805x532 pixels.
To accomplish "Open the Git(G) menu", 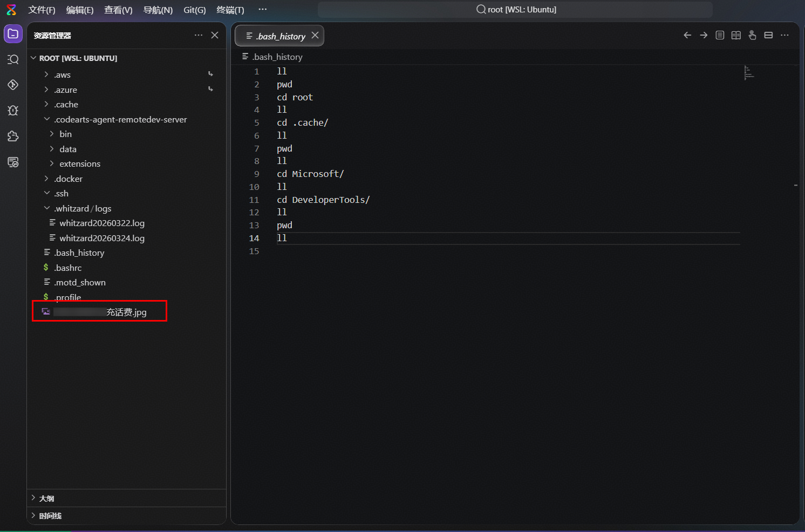I will click(195, 10).
